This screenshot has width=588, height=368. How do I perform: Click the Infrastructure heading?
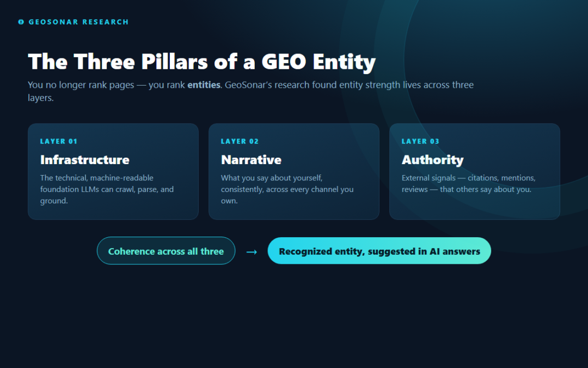point(85,160)
